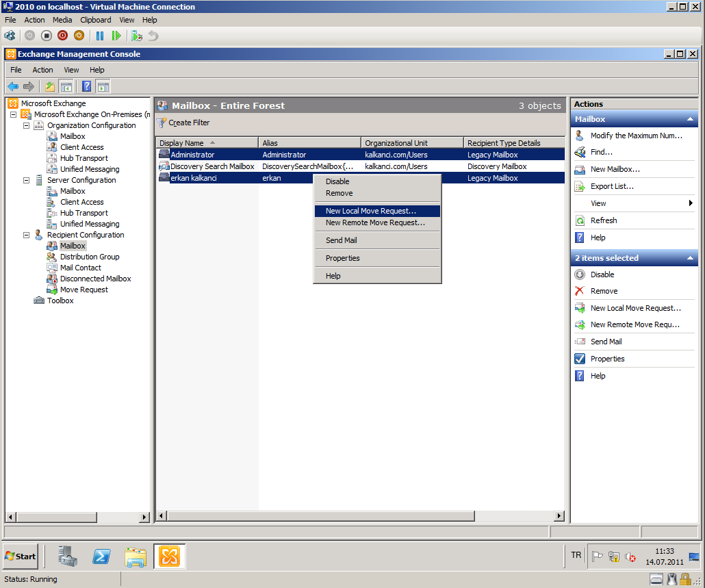The height and width of the screenshot is (588, 705).
Task: Choose Send Mail from the context menu
Action: [376, 240]
